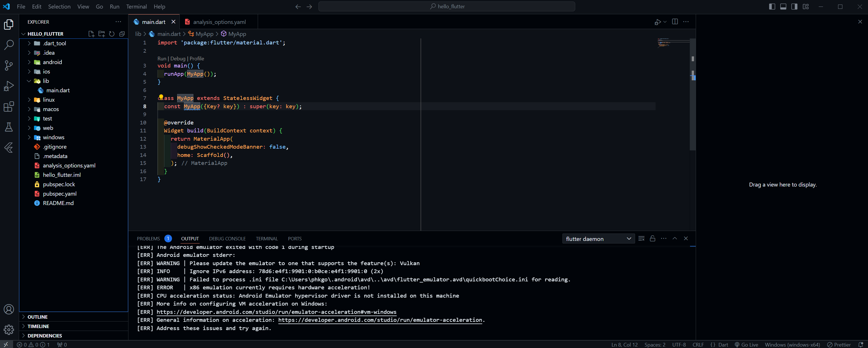Toggle secondary side bar visibility
The width and height of the screenshot is (868, 348).
click(794, 6)
